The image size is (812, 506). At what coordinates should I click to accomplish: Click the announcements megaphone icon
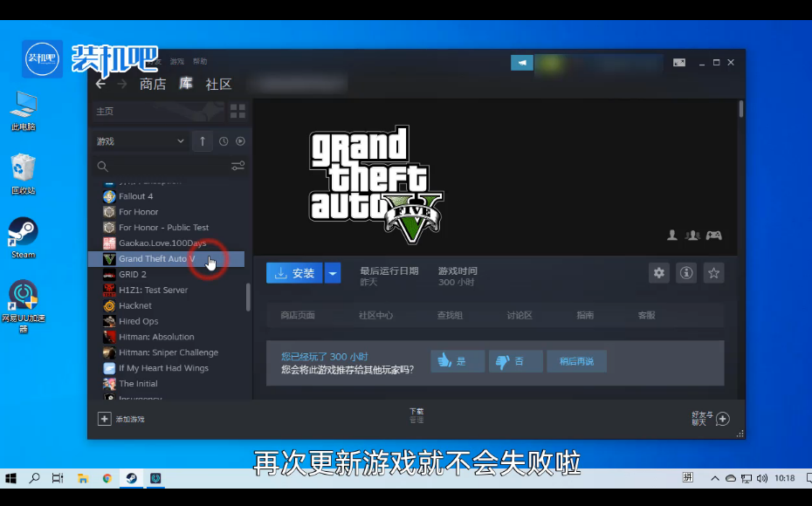point(522,63)
